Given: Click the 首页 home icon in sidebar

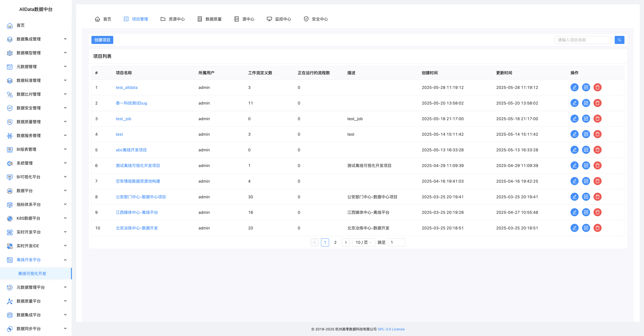Looking at the screenshot, I should 10,25.
